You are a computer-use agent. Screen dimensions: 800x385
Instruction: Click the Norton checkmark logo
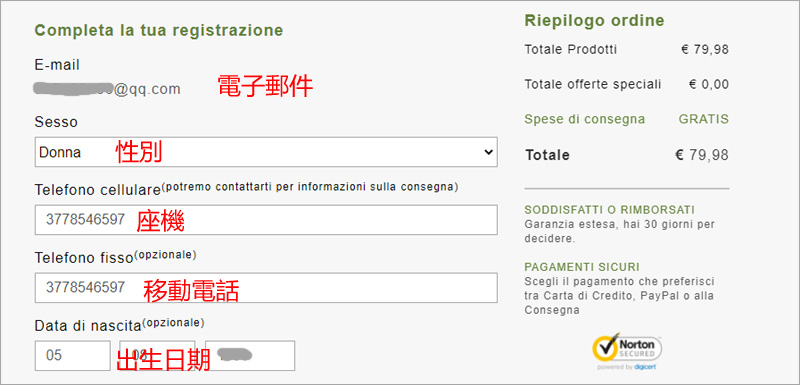click(606, 348)
